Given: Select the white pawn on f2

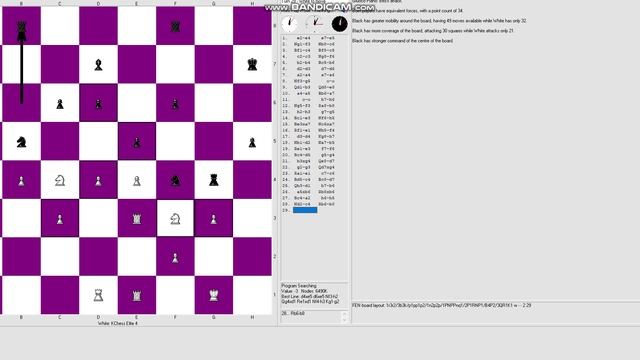Looking at the screenshot, I should coord(175,258).
